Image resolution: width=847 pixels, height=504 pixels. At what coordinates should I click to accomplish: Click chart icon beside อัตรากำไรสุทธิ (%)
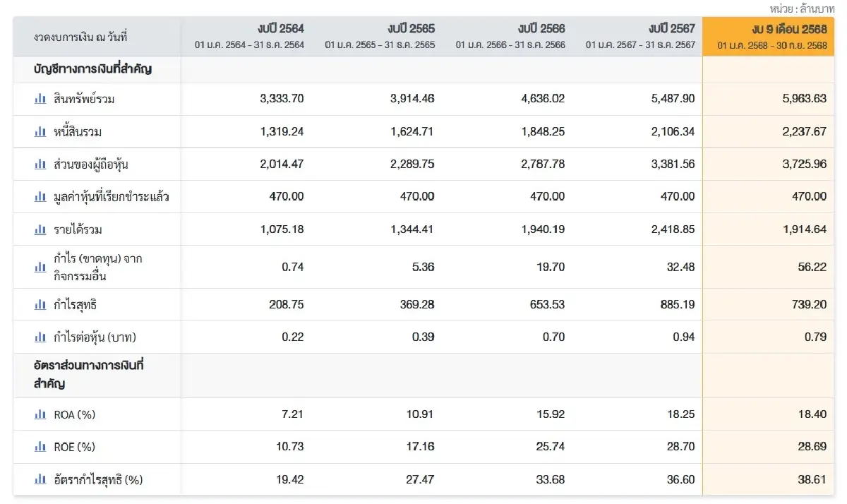(x=40, y=480)
